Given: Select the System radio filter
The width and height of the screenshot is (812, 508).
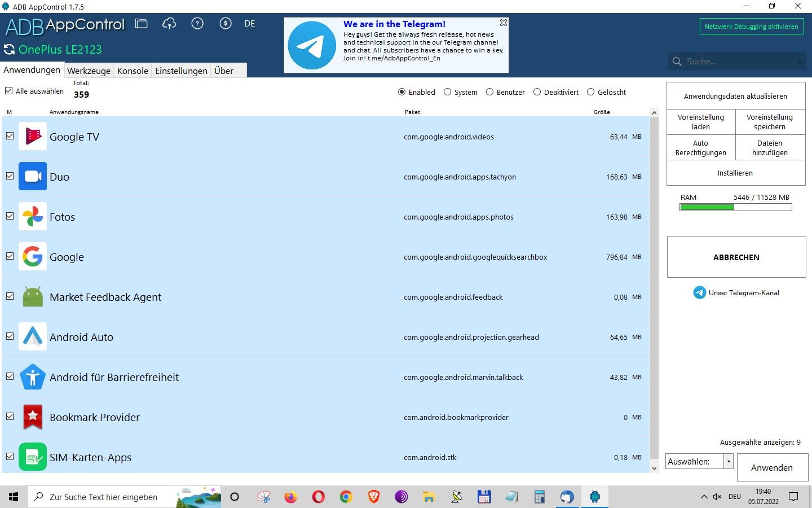Looking at the screenshot, I should (x=447, y=92).
